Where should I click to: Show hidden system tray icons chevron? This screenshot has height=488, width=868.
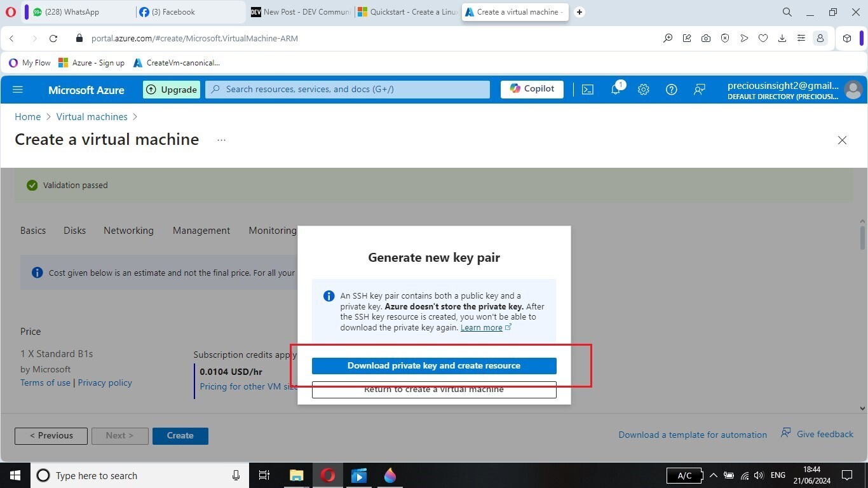coord(713,475)
